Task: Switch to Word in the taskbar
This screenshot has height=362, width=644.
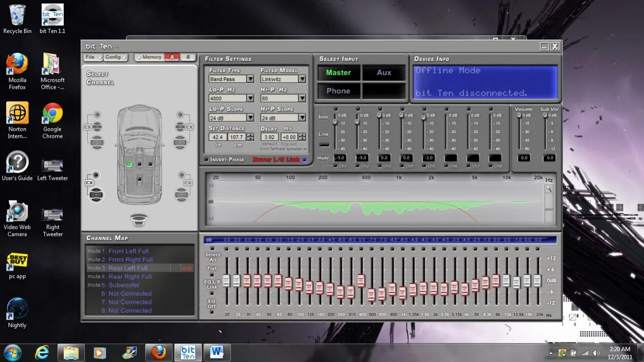Action: pos(217,353)
